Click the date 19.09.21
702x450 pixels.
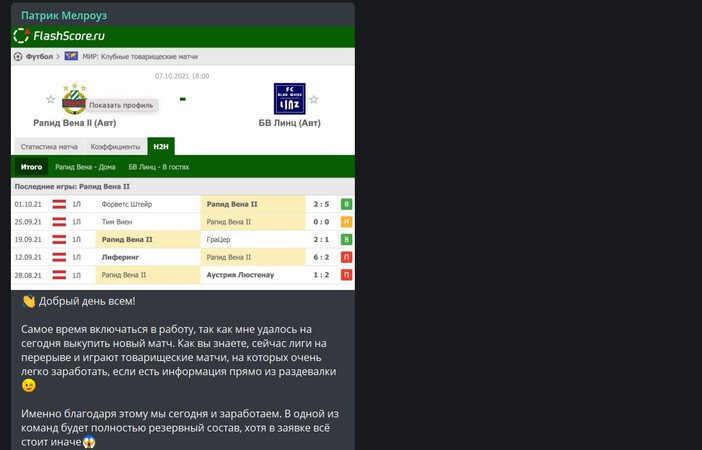[x=28, y=240]
